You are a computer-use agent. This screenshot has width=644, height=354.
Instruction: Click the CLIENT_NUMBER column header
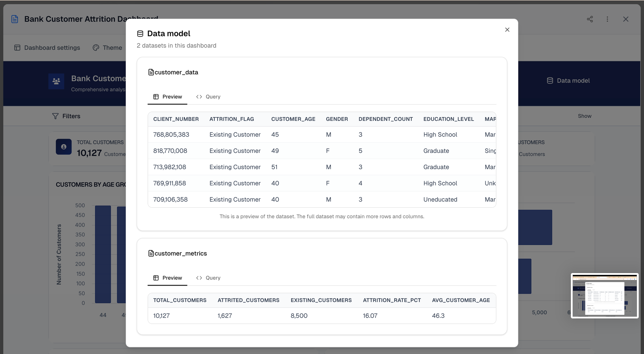click(176, 119)
